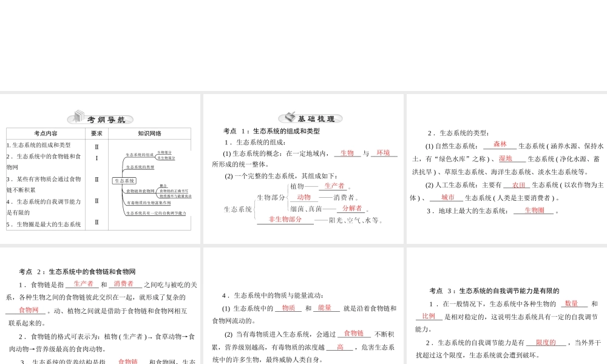
Task: Click the 知识网络 column header
Action: [149, 133]
